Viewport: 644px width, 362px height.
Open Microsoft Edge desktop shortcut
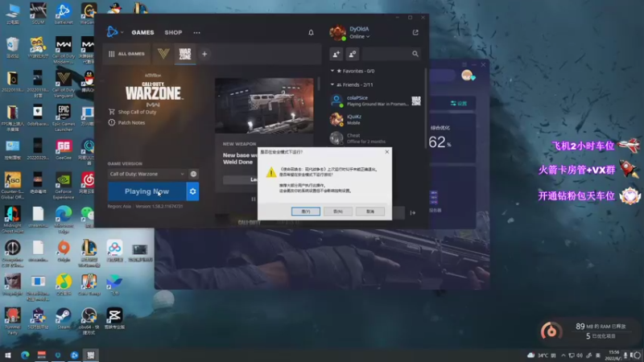pos(64,217)
